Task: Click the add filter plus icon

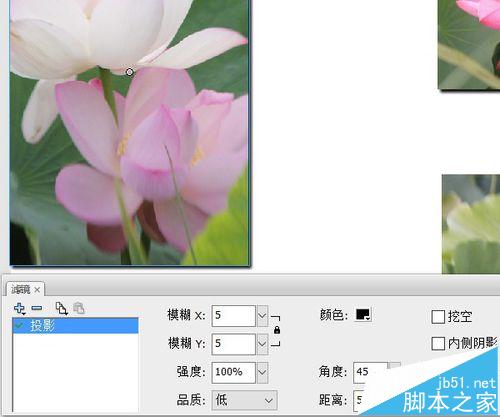Action: [x=19, y=309]
